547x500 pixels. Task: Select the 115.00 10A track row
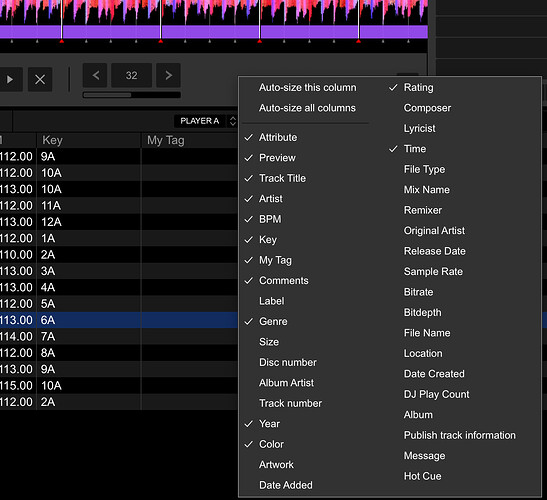(119, 386)
